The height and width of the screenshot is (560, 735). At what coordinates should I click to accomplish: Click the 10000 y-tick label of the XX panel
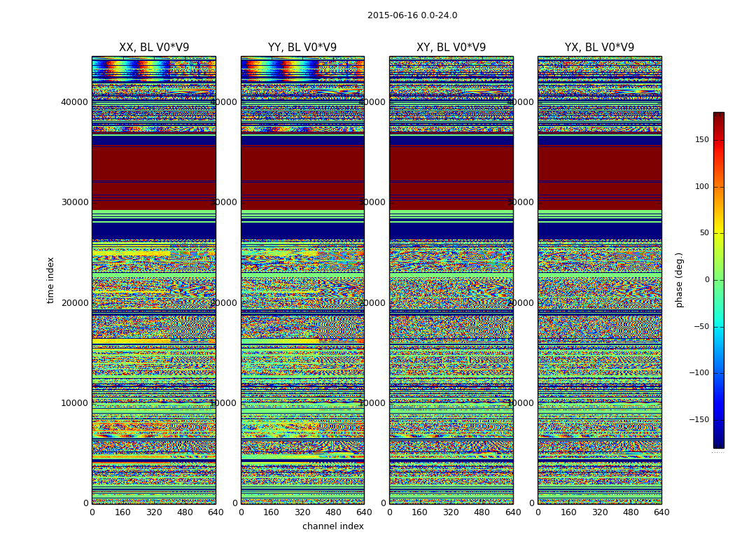tap(75, 403)
